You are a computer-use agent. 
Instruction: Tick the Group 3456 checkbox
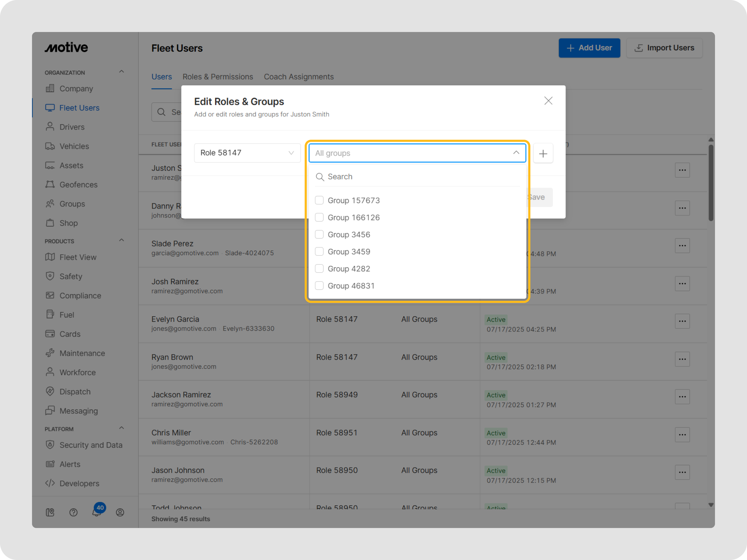[319, 234]
